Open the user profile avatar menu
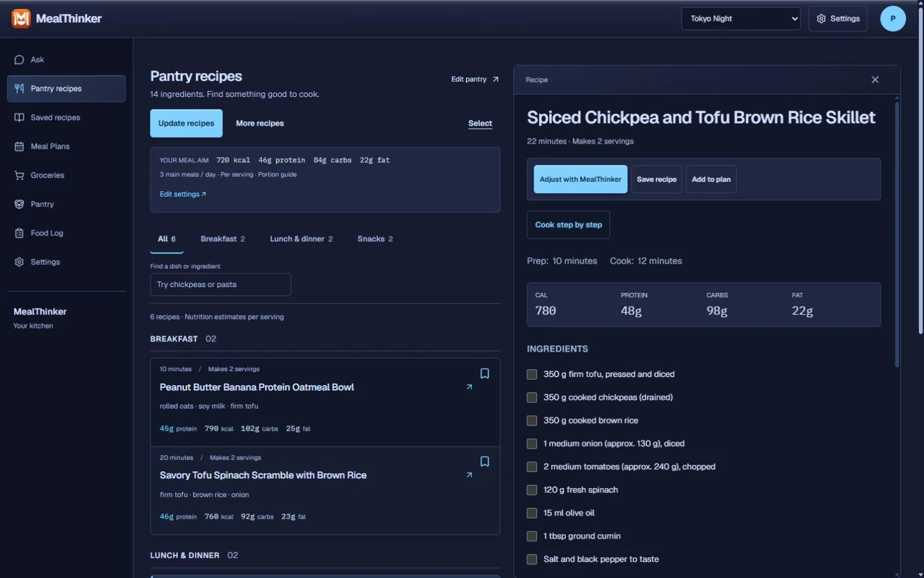The image size is (924, 578). coord(892,18)
